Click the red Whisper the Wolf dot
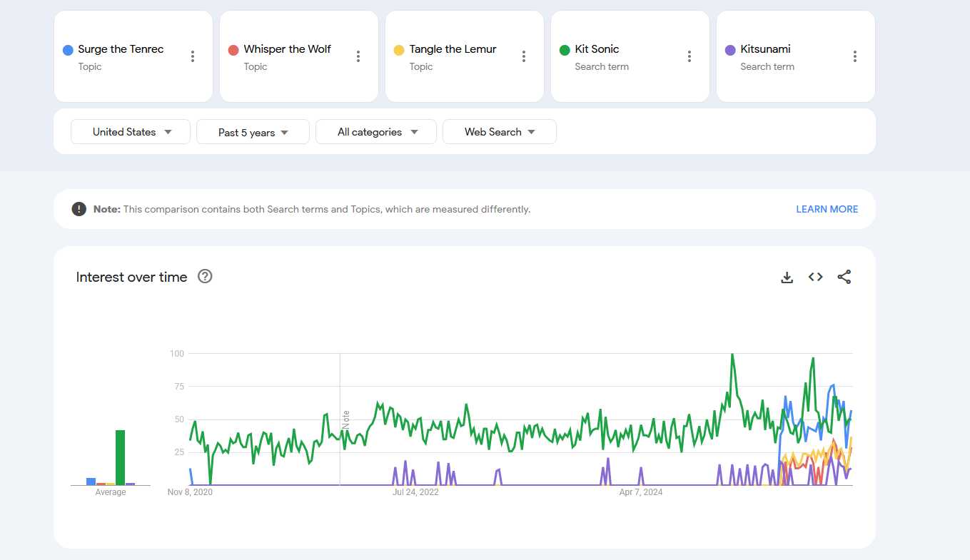Screen dimensions: 970x560 click(233, 50)
